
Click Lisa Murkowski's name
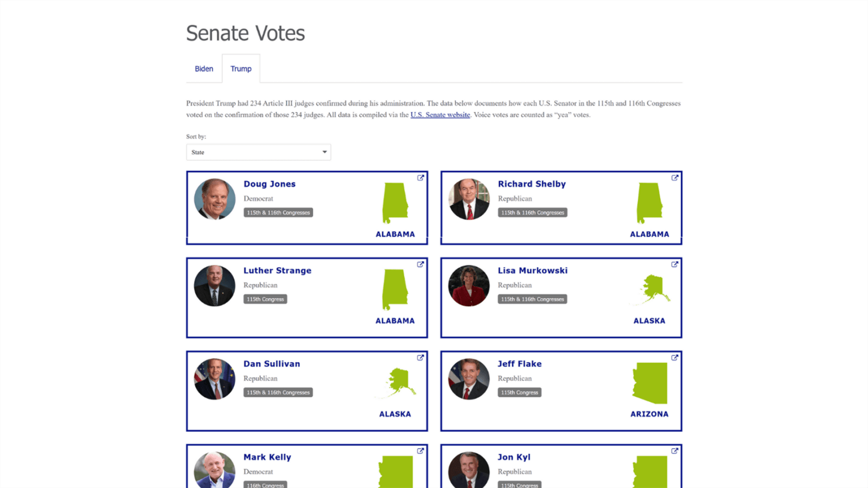coord(533,271)
